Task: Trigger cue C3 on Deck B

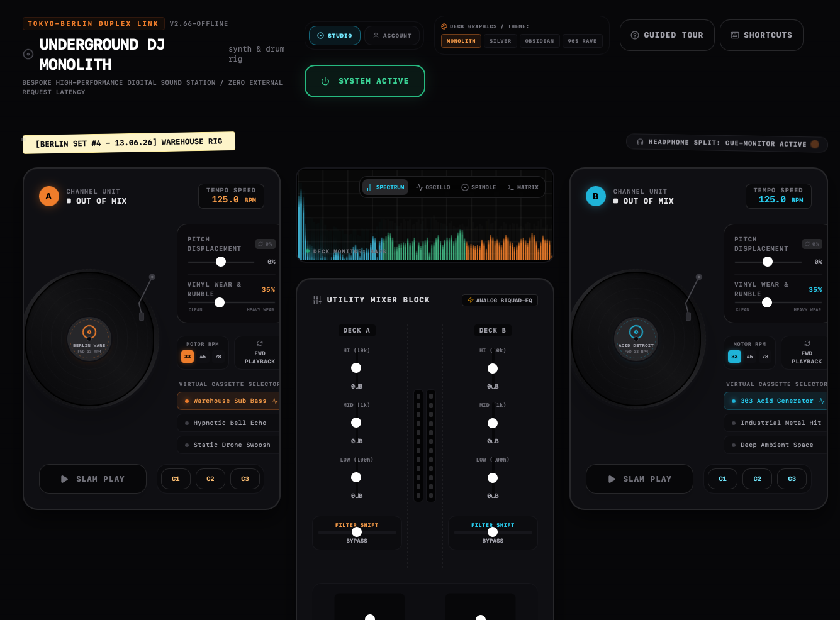Action: click(x=792, y=479)
